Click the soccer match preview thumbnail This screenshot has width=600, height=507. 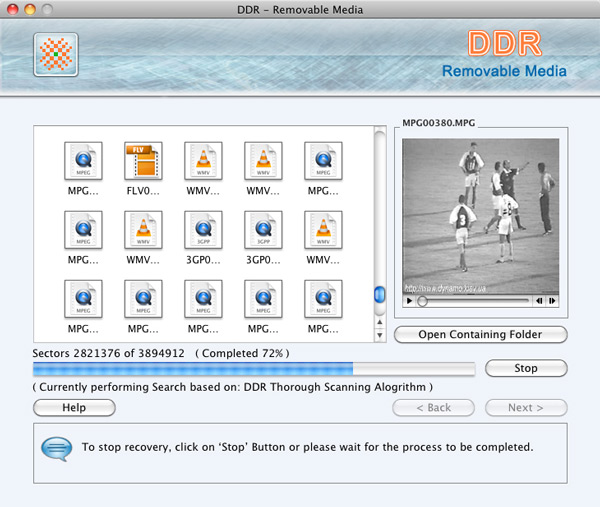(x=480, y=217)
